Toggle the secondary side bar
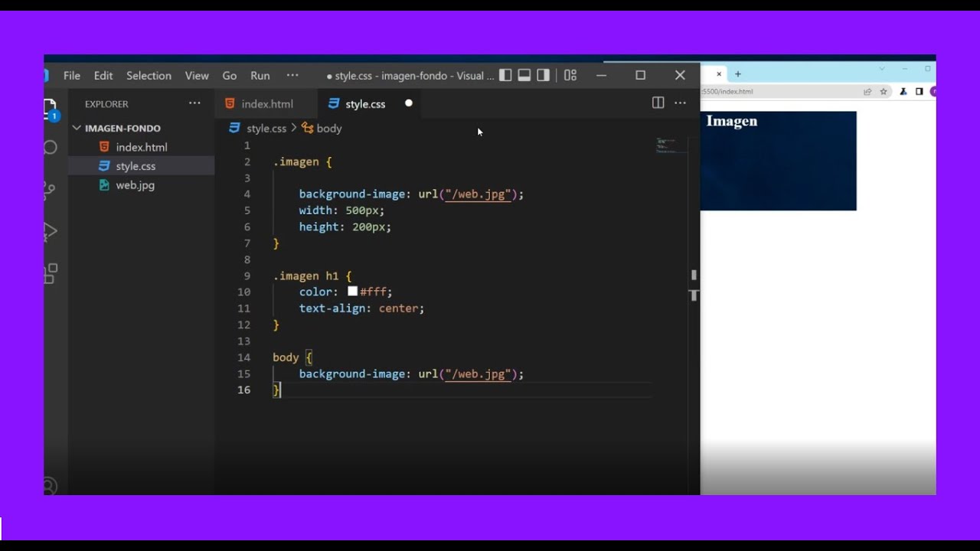This screenshot has width=980, height=551. point(543,75)
